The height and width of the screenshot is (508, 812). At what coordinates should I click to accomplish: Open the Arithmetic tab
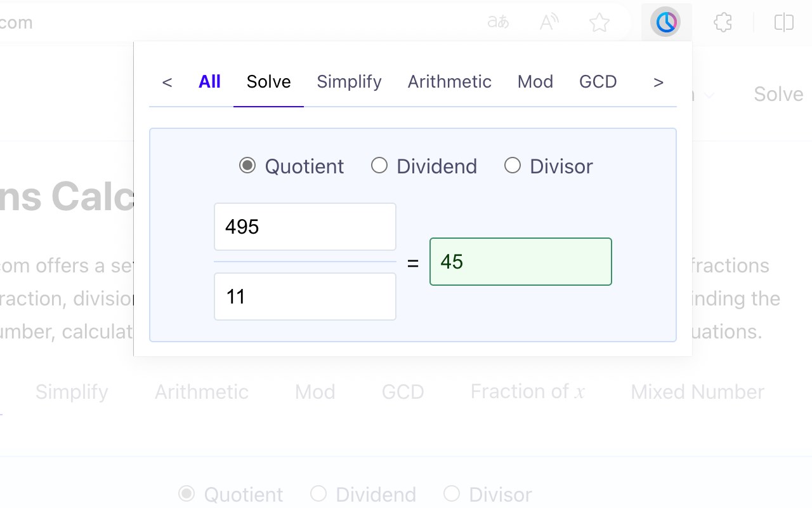click(449, 82)
